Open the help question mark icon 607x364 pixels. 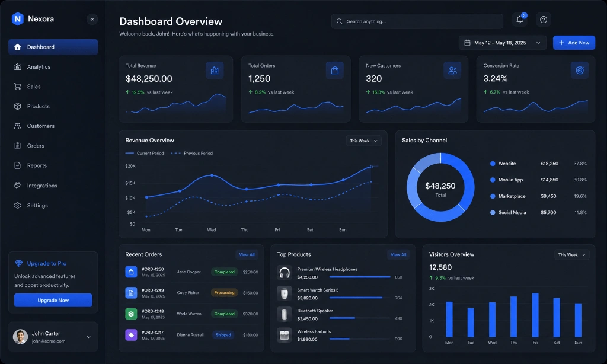(x=544, y=20)
